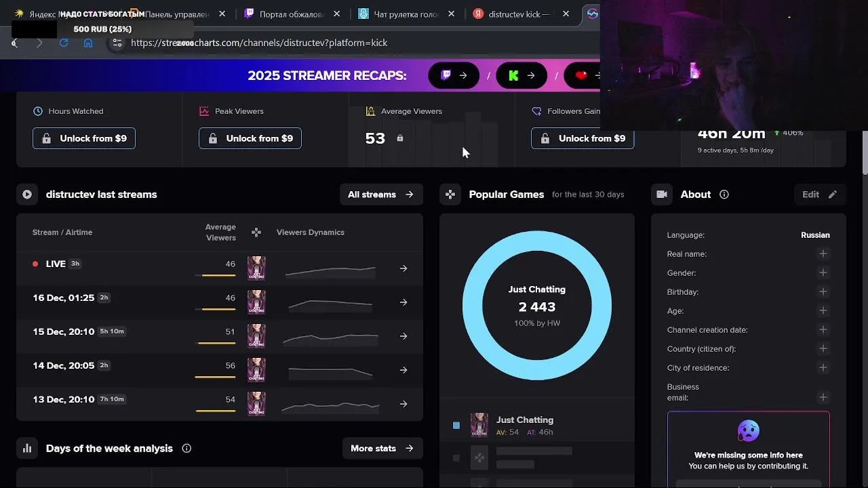Open 16 Dec, 01:25 stream arrow
The image size is (868, 488).
tap(403, 302)
